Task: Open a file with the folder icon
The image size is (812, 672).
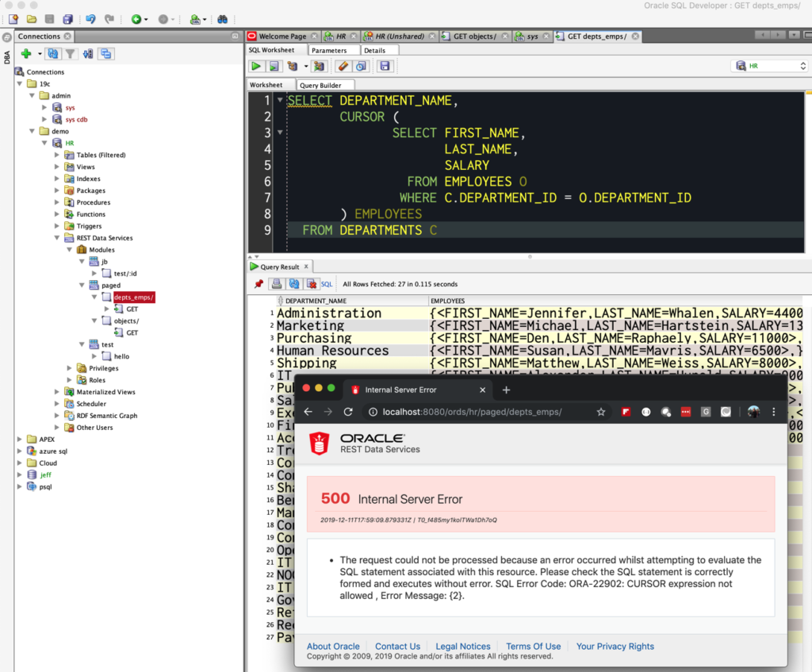Action: coord(32,19)
